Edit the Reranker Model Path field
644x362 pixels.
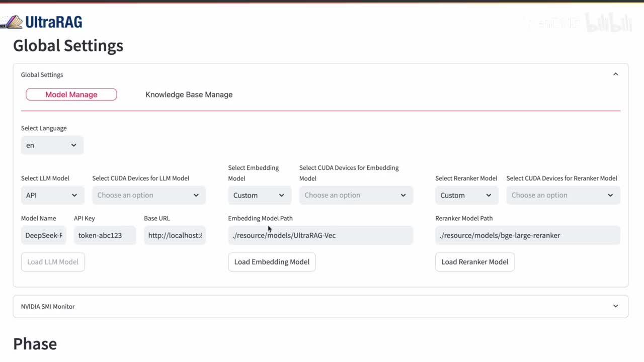pyautogui.click(x=527, y=235)
